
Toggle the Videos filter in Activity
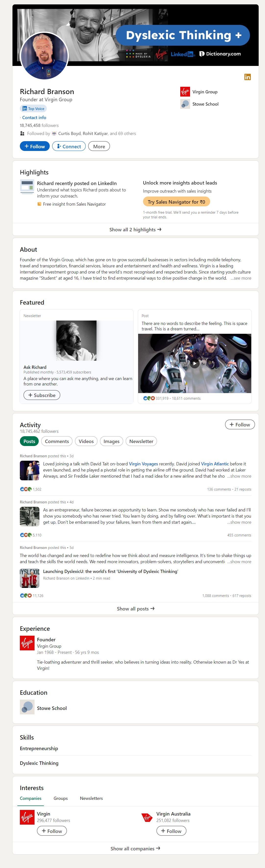[x=86, y=441]
